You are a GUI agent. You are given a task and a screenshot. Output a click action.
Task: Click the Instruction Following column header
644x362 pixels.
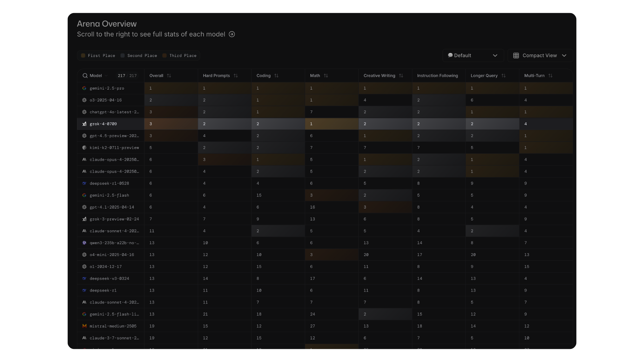(437, 76)
